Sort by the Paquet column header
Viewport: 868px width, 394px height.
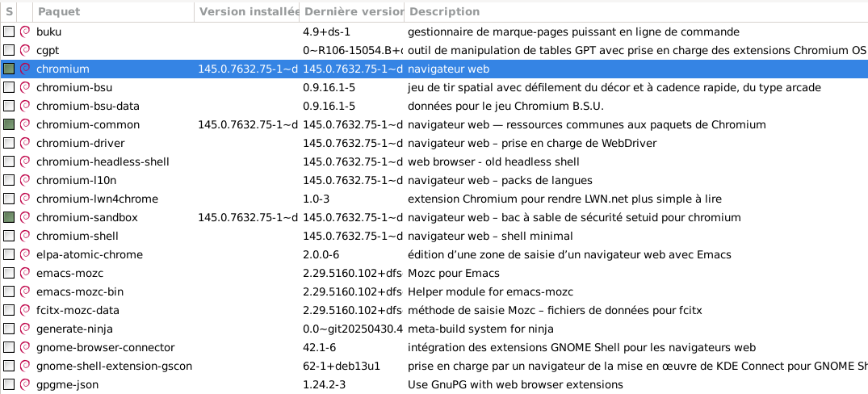click(113, 11)
